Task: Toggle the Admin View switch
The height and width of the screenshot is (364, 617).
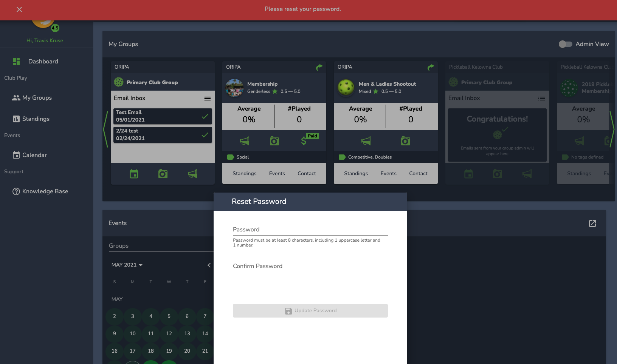Action: tap(565, 44)
